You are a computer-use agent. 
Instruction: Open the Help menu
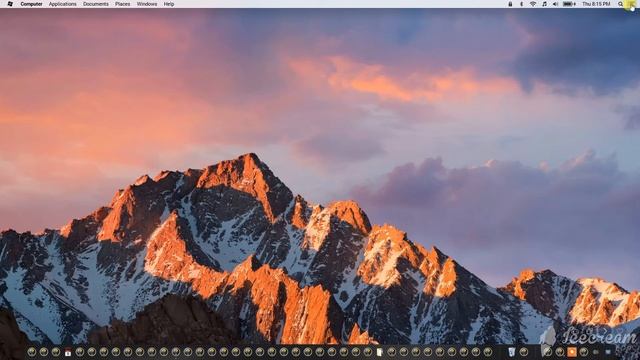coord(169,4)
